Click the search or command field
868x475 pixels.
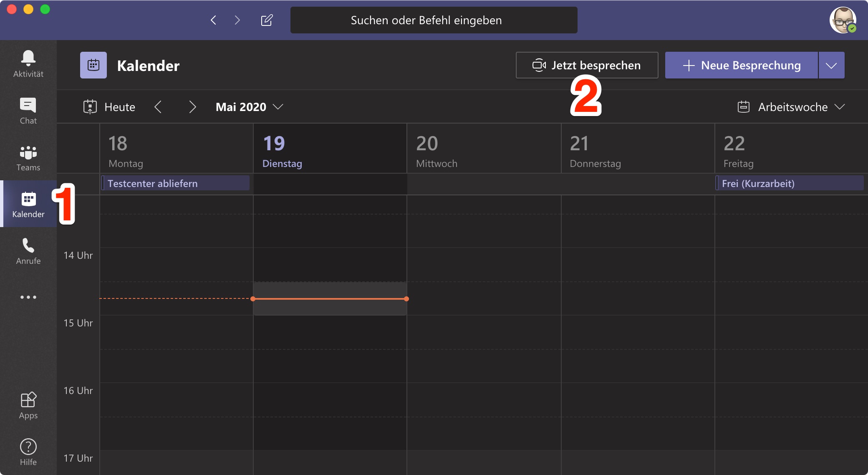tap(434, 20)
